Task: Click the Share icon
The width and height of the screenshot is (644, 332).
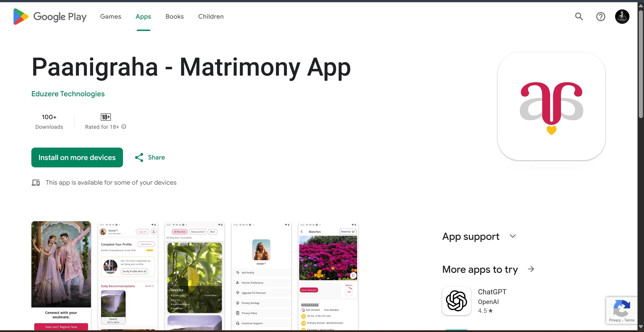Action: 139,157
